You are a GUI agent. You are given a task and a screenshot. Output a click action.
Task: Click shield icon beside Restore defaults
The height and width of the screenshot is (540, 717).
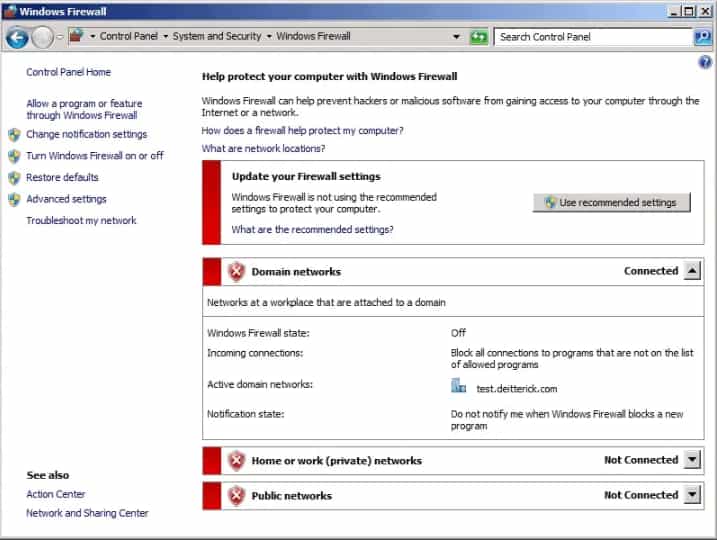coord(14,177)
